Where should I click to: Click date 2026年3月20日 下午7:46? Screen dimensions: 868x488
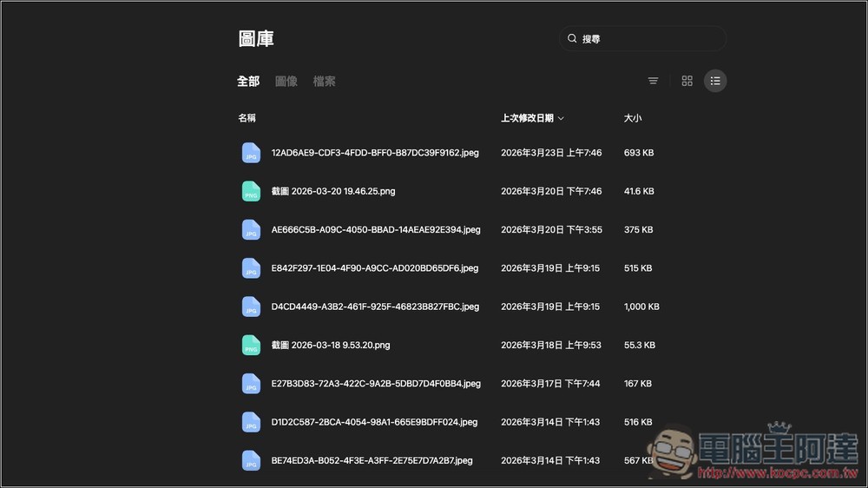(x=551, y=191)
